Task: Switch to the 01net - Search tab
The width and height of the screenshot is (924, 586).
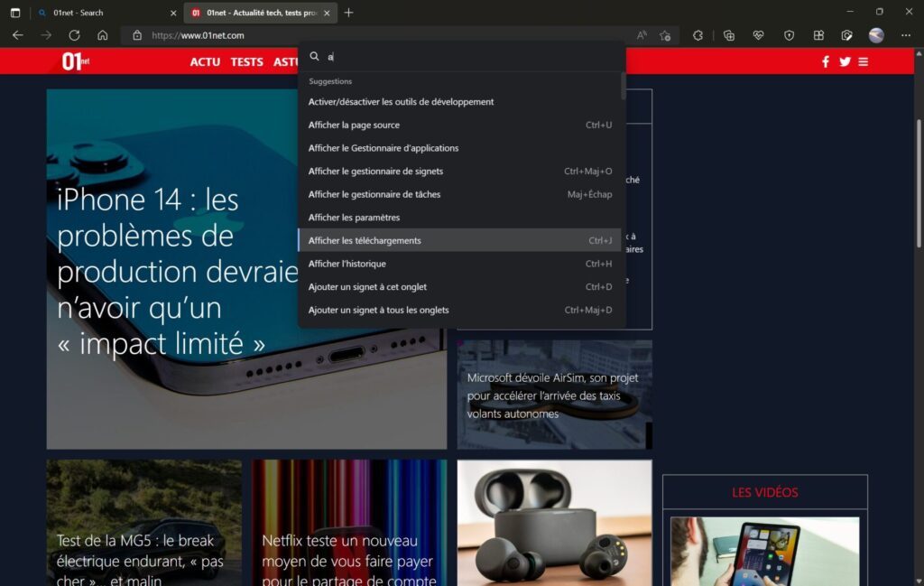Action: click(106, 13)
